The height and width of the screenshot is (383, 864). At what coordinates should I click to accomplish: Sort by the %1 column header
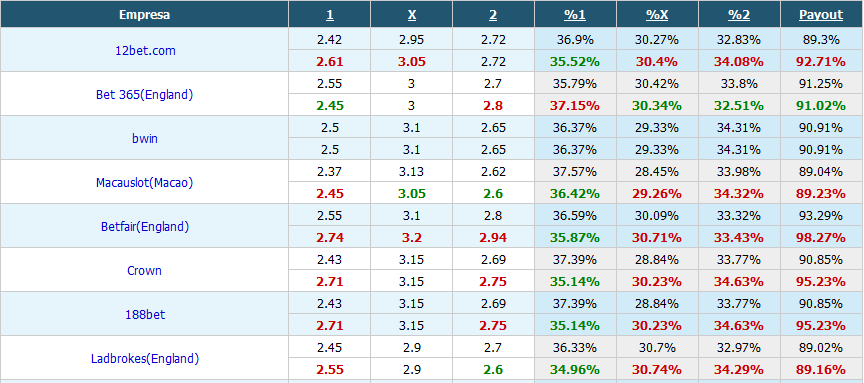point(575,15)
